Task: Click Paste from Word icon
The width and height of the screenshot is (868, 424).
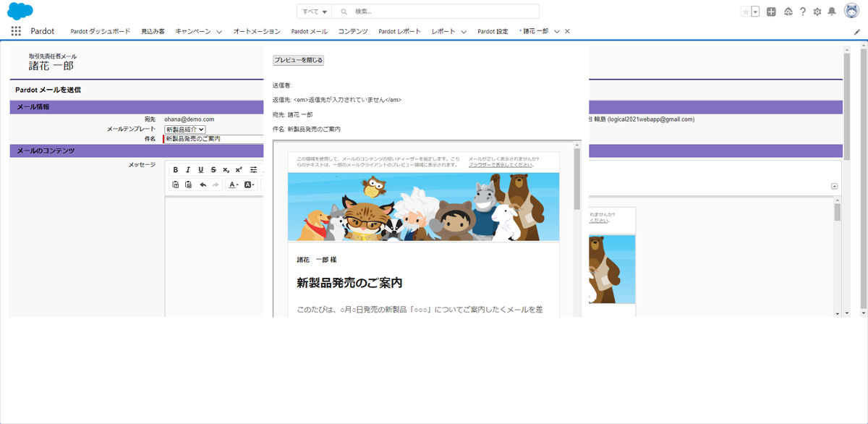Action: pyautogui.click(x=188, y=185)
